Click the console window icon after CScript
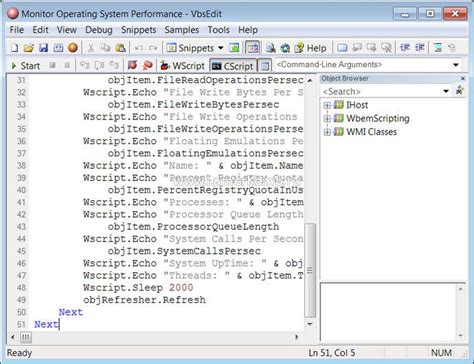Viewport: 474px width, 364px height. tap(265, 66)
